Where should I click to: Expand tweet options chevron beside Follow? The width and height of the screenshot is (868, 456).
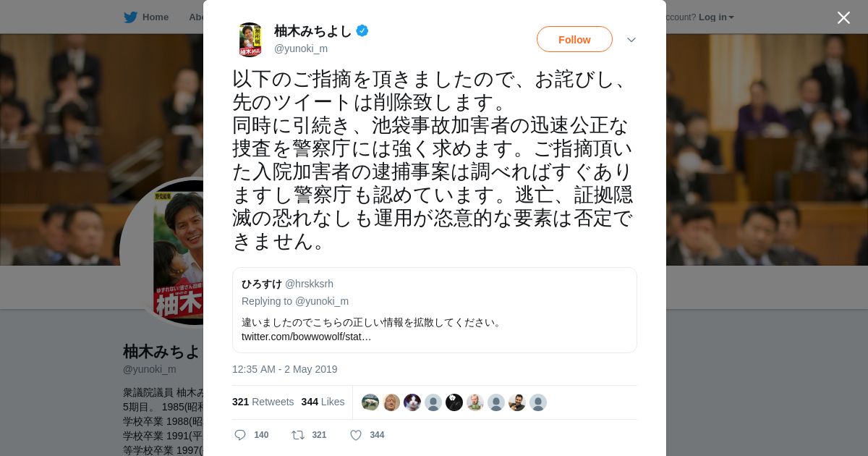coord(631,40)
